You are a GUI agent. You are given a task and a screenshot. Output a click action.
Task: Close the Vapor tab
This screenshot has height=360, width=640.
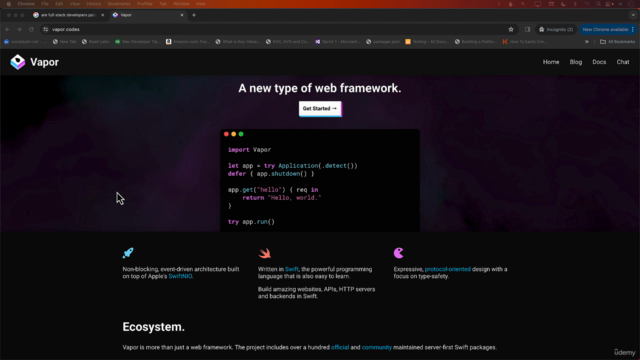click(182, 15)
